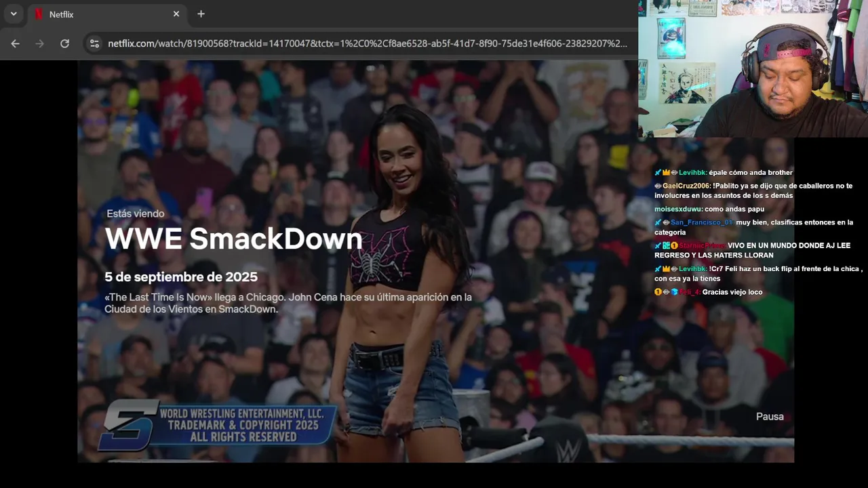Click Levihbk's '!Cr7 Feli haz un back flip' message
Screen dimensions: 868x488
tap(758, 273)
